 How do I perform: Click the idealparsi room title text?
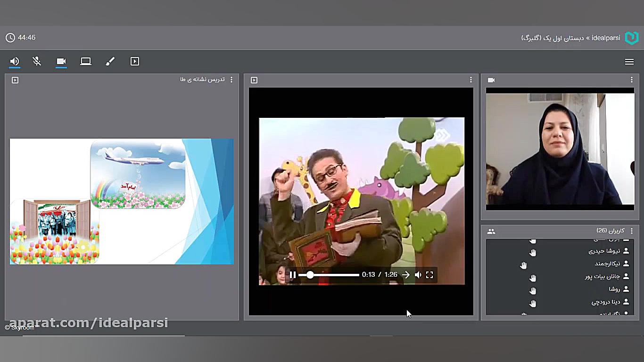point(571,38)
